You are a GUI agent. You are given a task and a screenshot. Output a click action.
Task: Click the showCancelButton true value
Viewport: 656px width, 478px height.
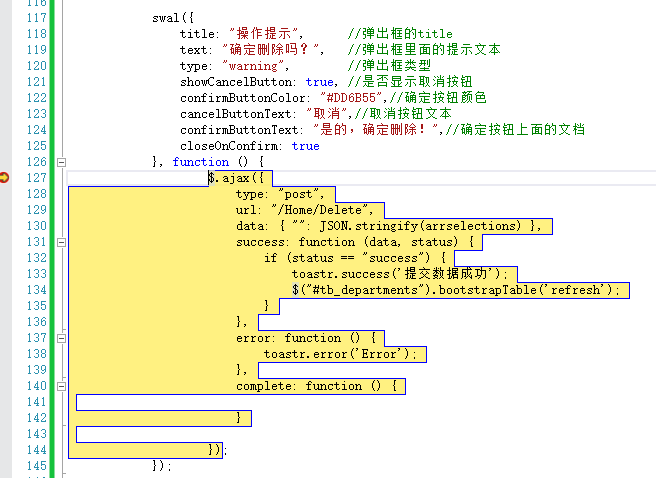(320, 82)
